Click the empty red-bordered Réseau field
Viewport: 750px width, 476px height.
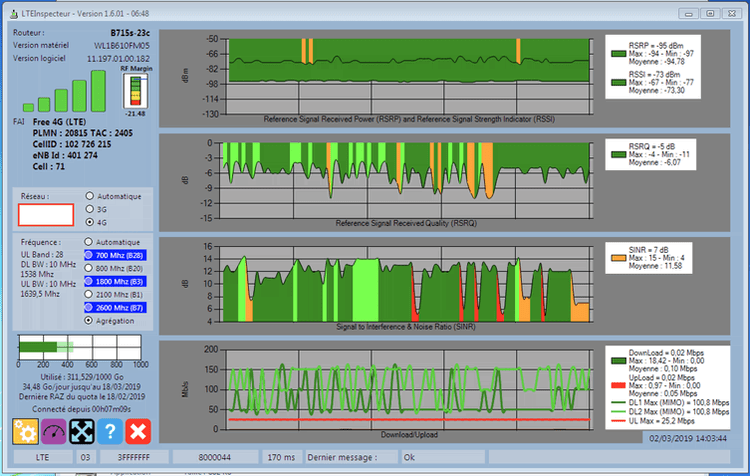pyautogui.click(x=46, y=215)
